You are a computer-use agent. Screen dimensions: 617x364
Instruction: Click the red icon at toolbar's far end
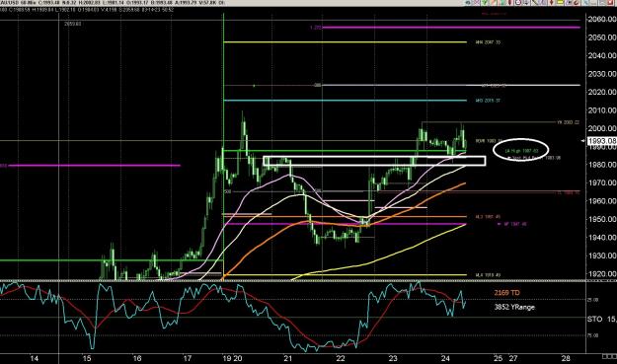pyautogui.click(x=611, y=2)
